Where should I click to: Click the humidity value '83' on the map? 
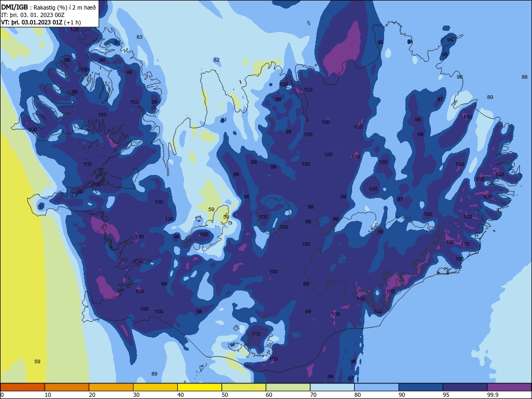[139, 37]
